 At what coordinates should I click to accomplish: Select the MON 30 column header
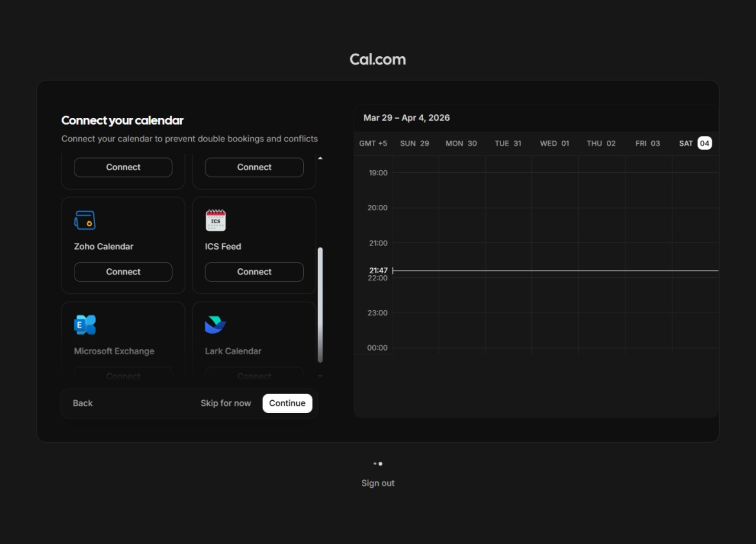pyautogui.click(x=461, y=144)
